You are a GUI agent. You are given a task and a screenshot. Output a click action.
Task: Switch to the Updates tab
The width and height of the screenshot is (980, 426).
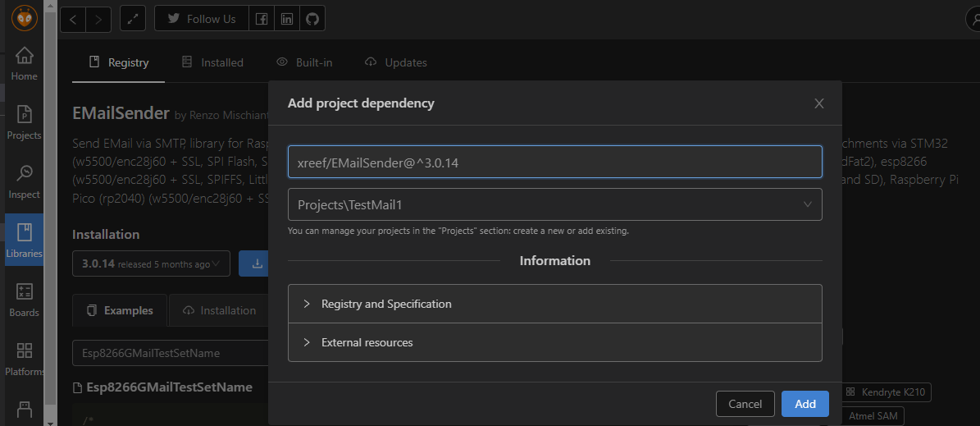click(396, 62)
